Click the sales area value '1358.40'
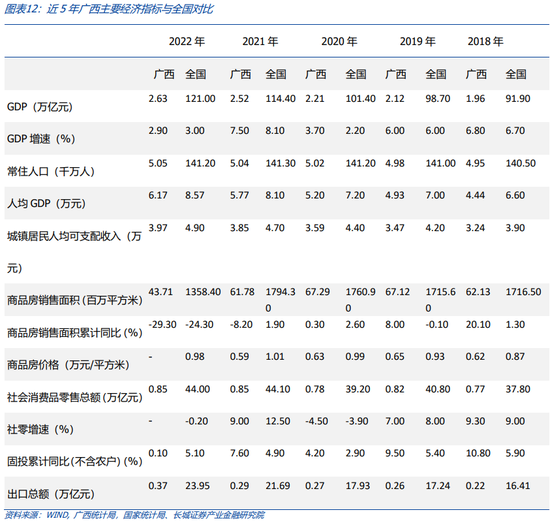This screenshot has width=550, height=523. tap(203, 292)
